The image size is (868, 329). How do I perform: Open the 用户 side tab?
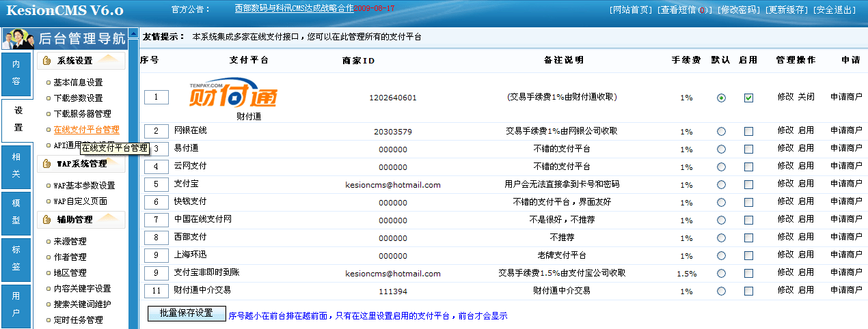tap(16, 305)
